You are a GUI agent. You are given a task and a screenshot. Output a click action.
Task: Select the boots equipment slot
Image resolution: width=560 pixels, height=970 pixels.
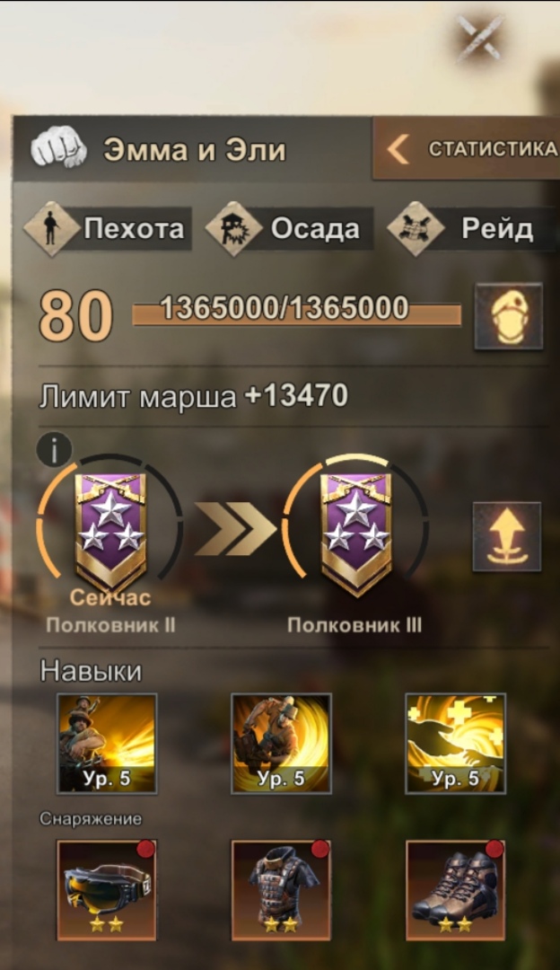click(x=456, y=889)
